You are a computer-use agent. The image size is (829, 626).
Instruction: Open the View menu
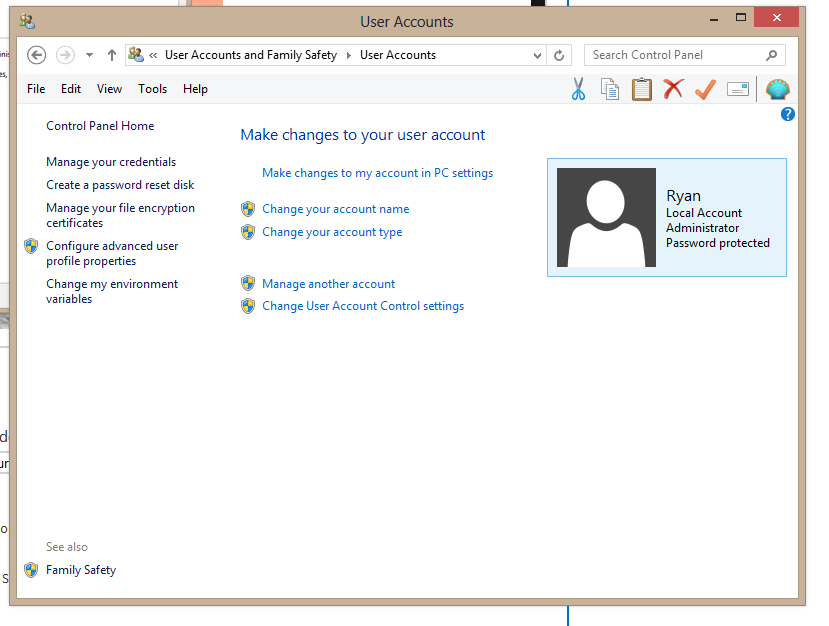(x=109, y=89)
